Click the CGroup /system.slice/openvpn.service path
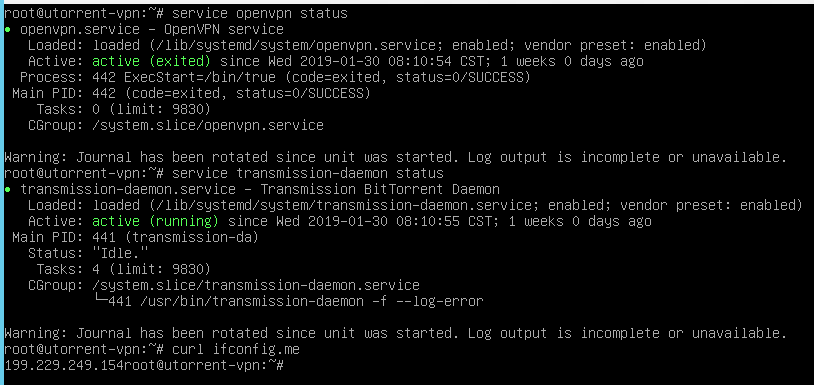814x385 pixels. pos(208,126)
